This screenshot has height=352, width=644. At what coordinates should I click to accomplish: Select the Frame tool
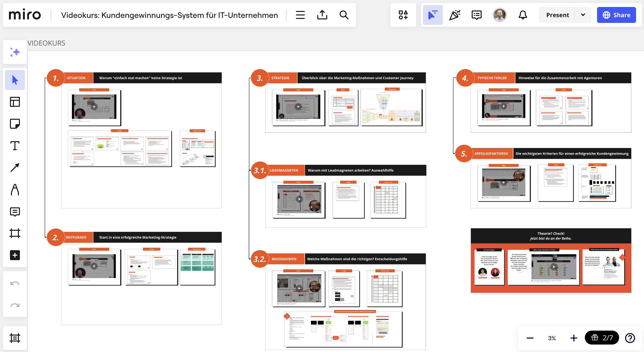click(x=15, y=233)
